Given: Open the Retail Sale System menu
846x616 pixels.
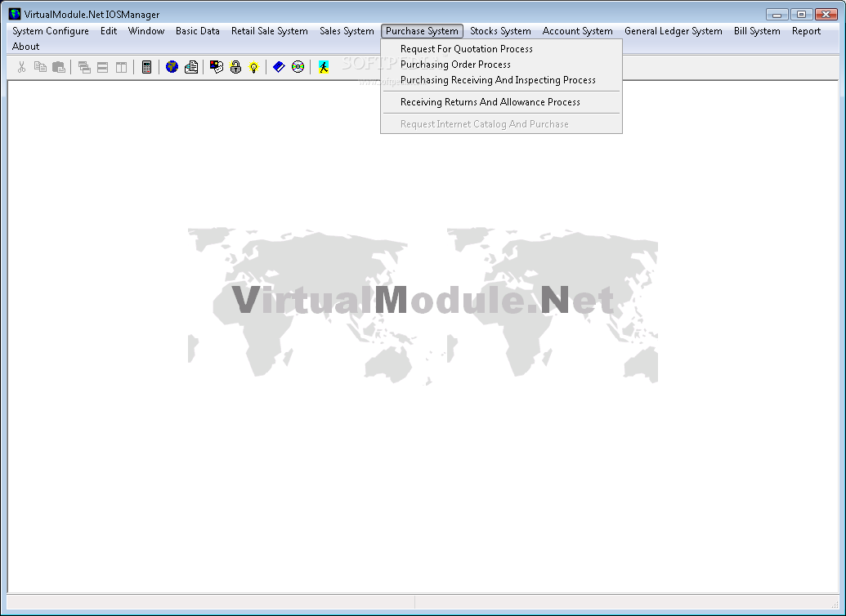Looking at the screenshot, I should 269,31.
